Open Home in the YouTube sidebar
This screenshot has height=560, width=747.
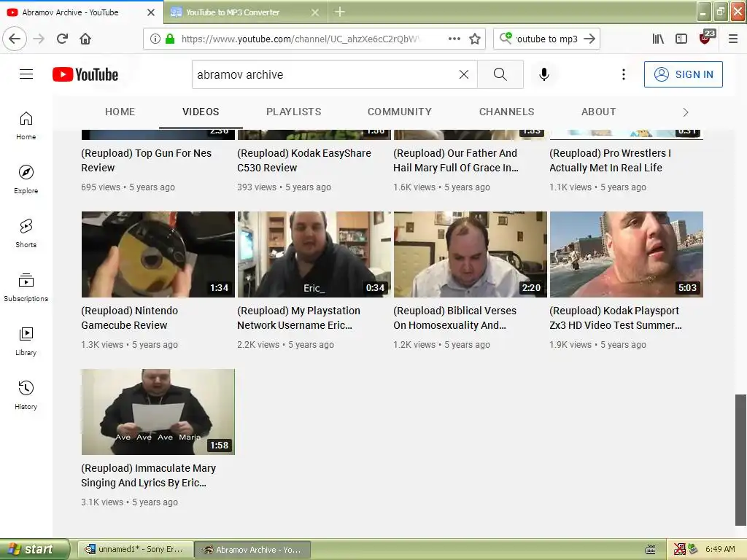click(x=26, y=125)
